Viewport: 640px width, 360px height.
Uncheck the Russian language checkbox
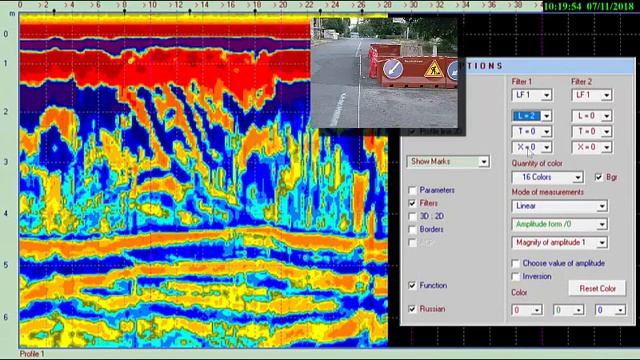click(412, 309)
